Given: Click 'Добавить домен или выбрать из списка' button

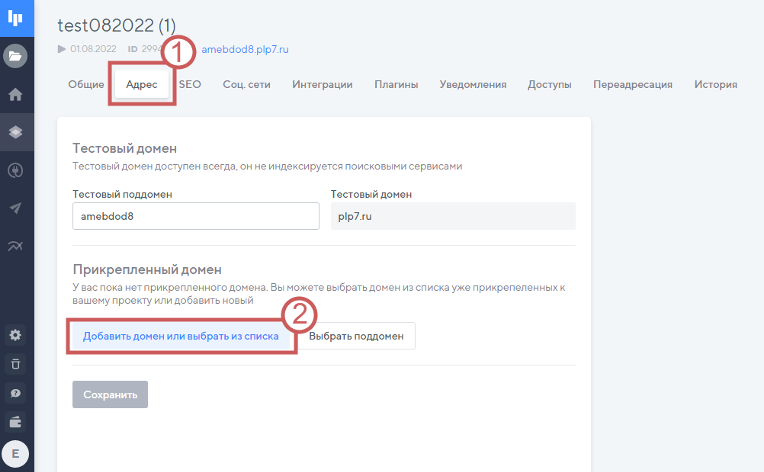Looking at the screenshot, I should pyautogui.click(x=181, y=337).
